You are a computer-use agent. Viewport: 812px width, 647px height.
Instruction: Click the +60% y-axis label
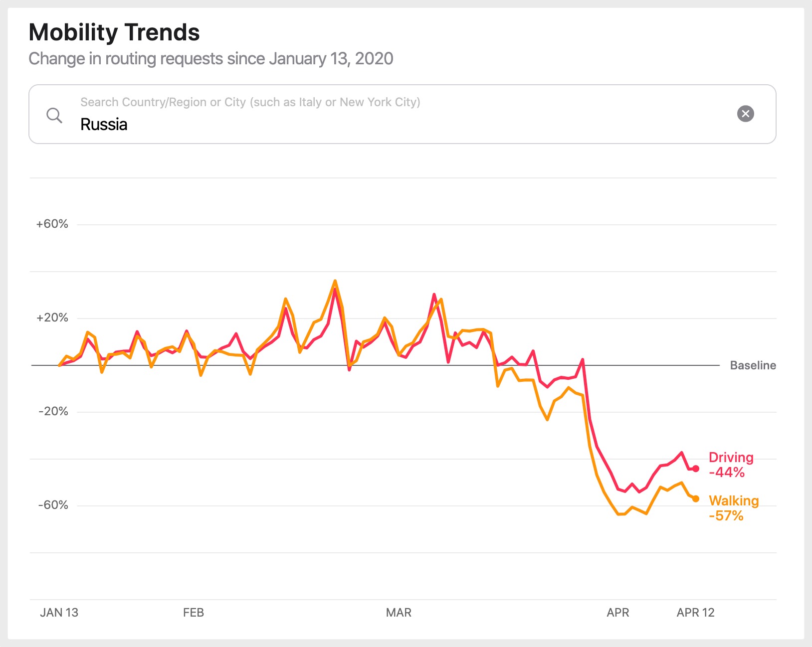click(52, 224)
